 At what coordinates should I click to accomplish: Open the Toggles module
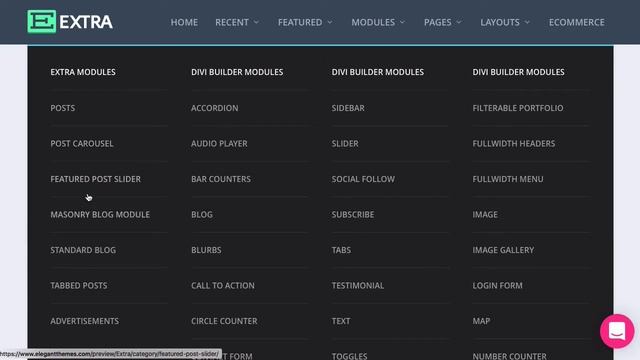pyautogui.click(x=349, y=356)
